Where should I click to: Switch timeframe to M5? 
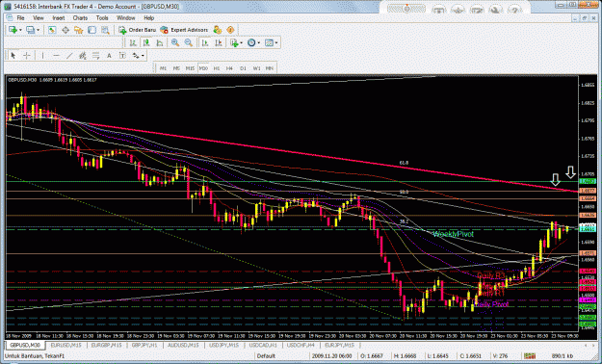(x=176, y=68)
